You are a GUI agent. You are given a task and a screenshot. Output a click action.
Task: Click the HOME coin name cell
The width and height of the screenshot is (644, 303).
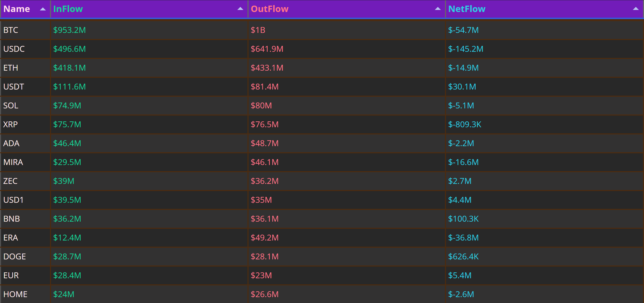25,294
